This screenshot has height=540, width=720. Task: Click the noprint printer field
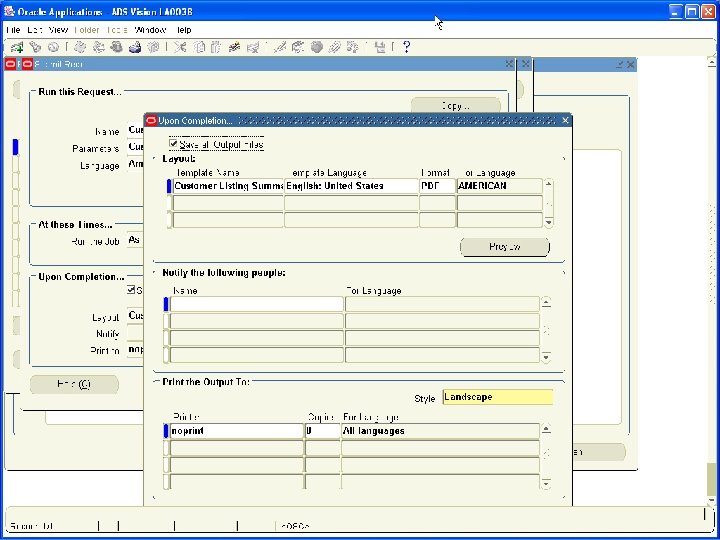[x=236, y=431]
